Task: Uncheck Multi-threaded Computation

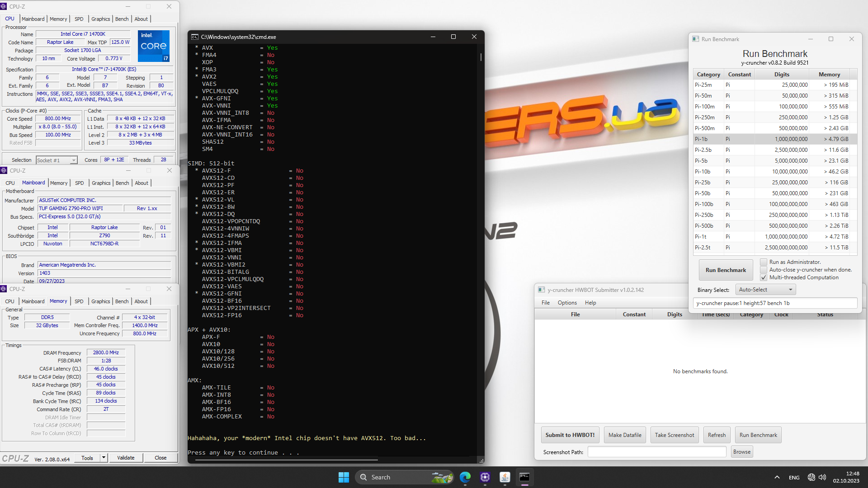Action: (764, 277)
